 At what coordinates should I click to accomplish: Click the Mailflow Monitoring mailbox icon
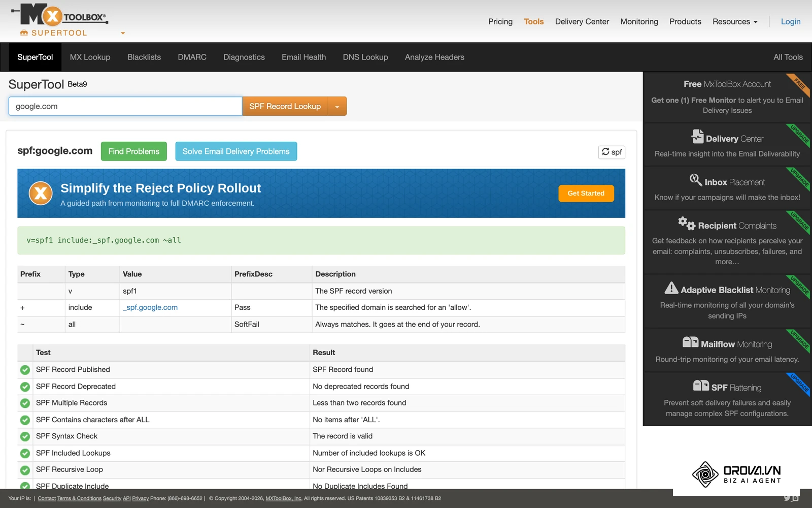tap(690, 342)
